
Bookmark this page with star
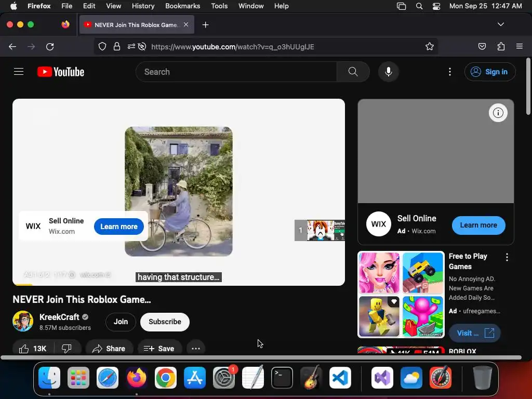(x=430, y=46)
